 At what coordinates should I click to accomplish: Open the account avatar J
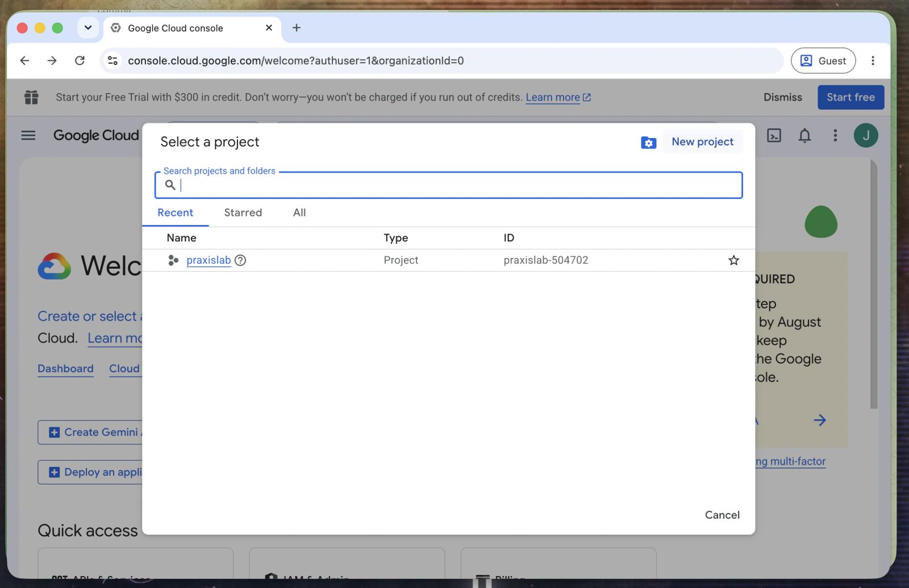(x=866, y=135)
